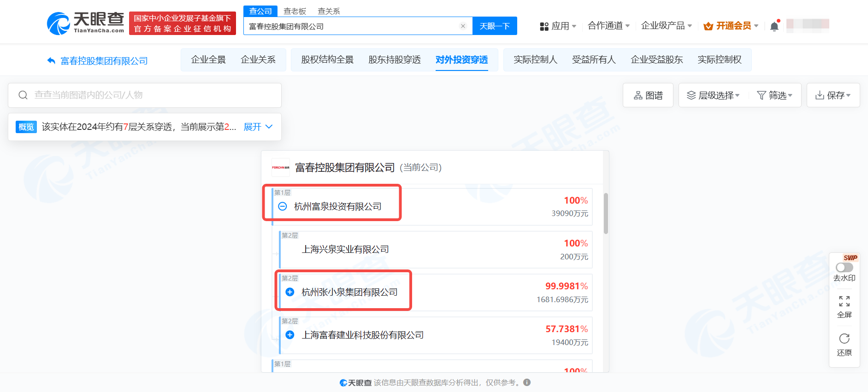Open the 层级选择 level dropdown

click(713, 95)
